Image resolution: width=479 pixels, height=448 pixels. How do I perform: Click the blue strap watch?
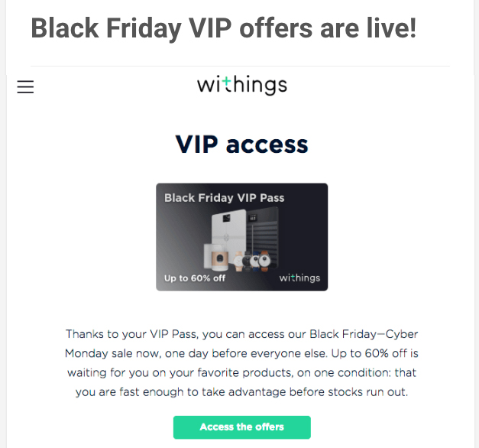(254, 261)
